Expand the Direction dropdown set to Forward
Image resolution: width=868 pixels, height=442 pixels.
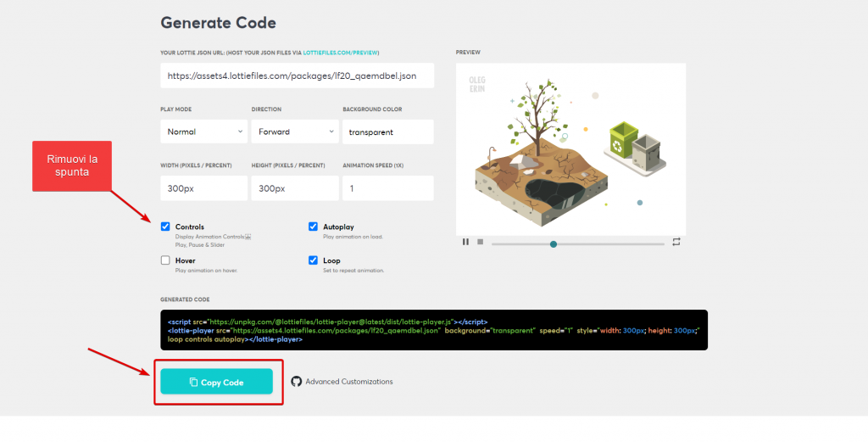click(x=294, y=131)
